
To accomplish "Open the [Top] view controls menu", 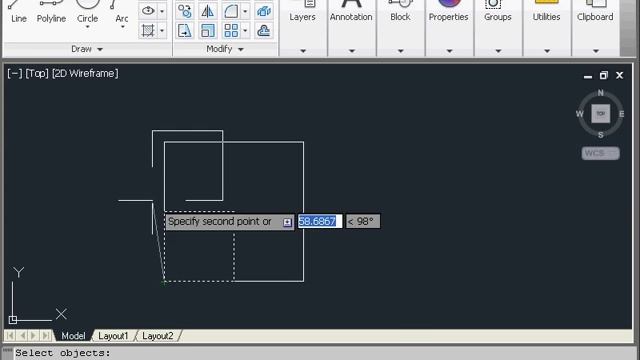I will (x=37, y=73).
